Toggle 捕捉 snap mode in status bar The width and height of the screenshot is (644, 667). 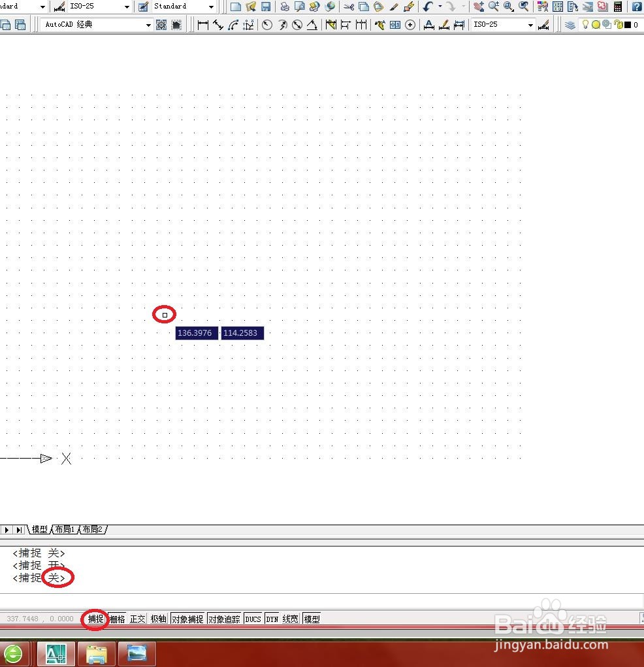pos(96,619)
